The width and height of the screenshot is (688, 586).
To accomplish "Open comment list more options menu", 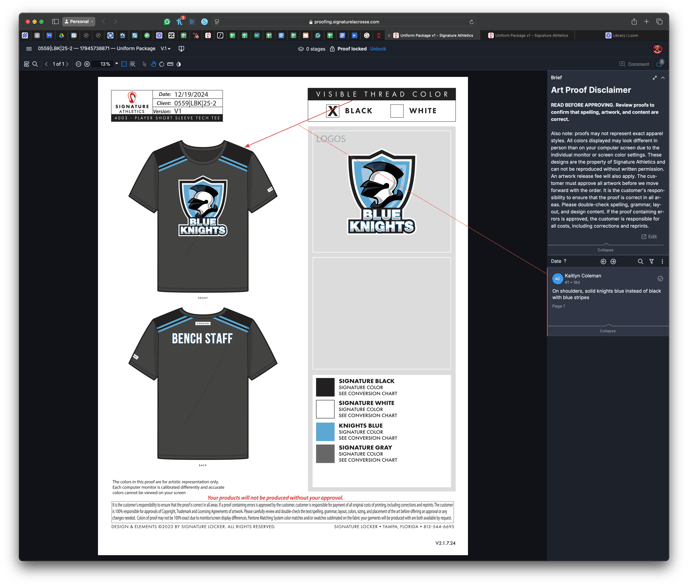I will (662, 261).
